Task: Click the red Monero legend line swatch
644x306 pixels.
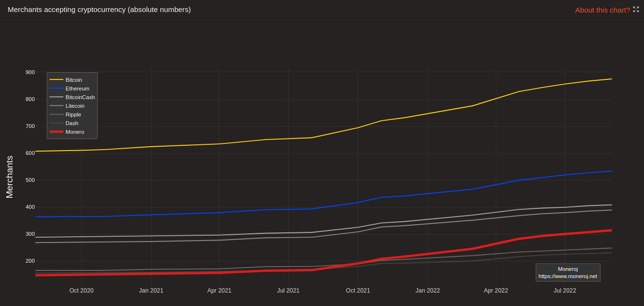Action: [x=56, y=132]
